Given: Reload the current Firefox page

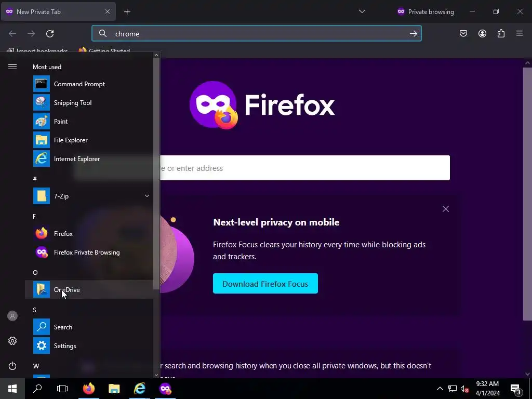Looking at the screenshot, I should [50, 34].
